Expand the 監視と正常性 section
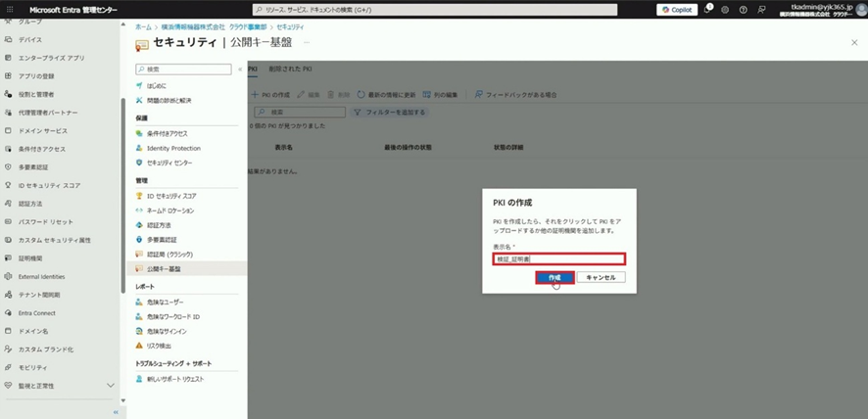This screenshot has width=868, height=419. 111,386
